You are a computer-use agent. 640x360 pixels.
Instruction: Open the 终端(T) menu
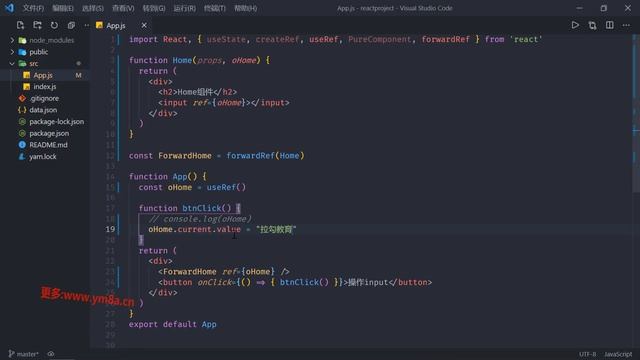click(215, 8)
